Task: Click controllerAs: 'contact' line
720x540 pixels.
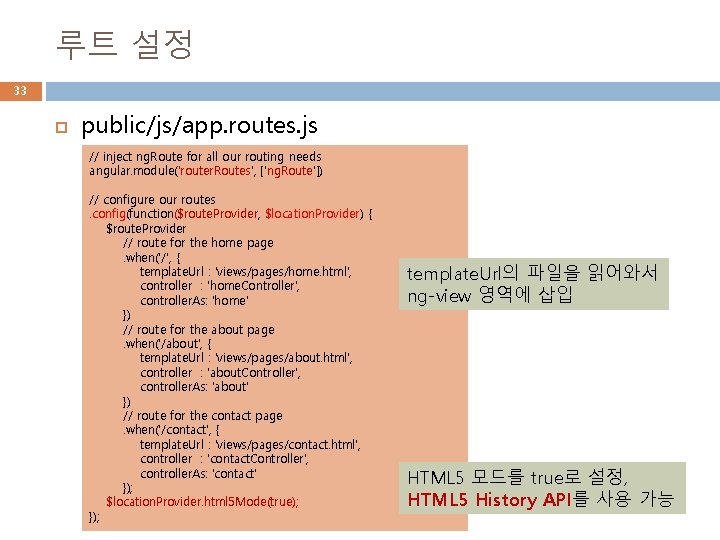Action: pyautogui.click(x=198, y=473)
